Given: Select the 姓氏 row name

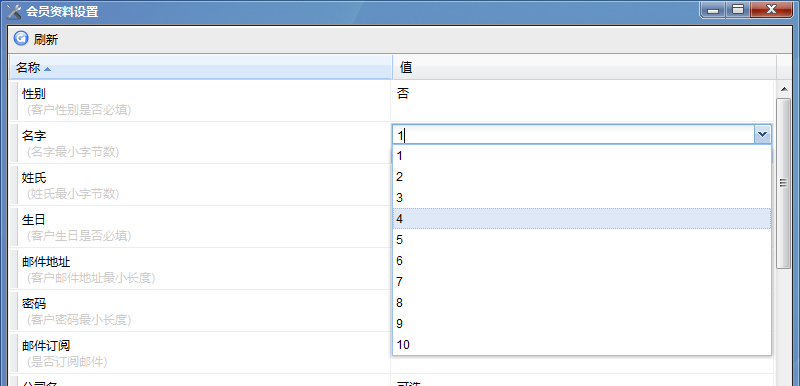Looking at the screenshot, I should pyautogui.click(x=34, y=178).
